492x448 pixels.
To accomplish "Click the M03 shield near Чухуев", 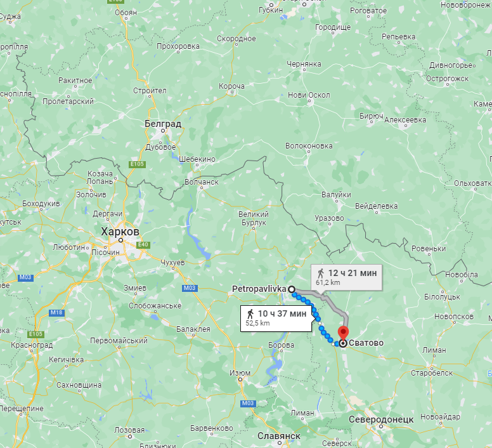I will pyautogui.click(x=190, y=288).
